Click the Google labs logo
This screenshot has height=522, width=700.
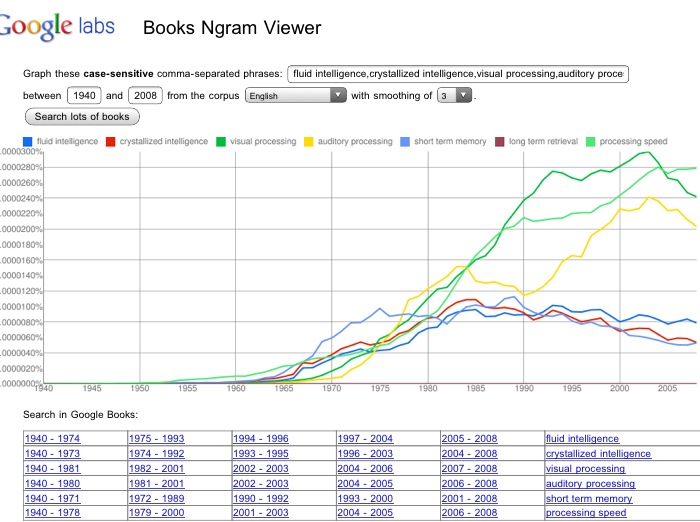[57, 26]
